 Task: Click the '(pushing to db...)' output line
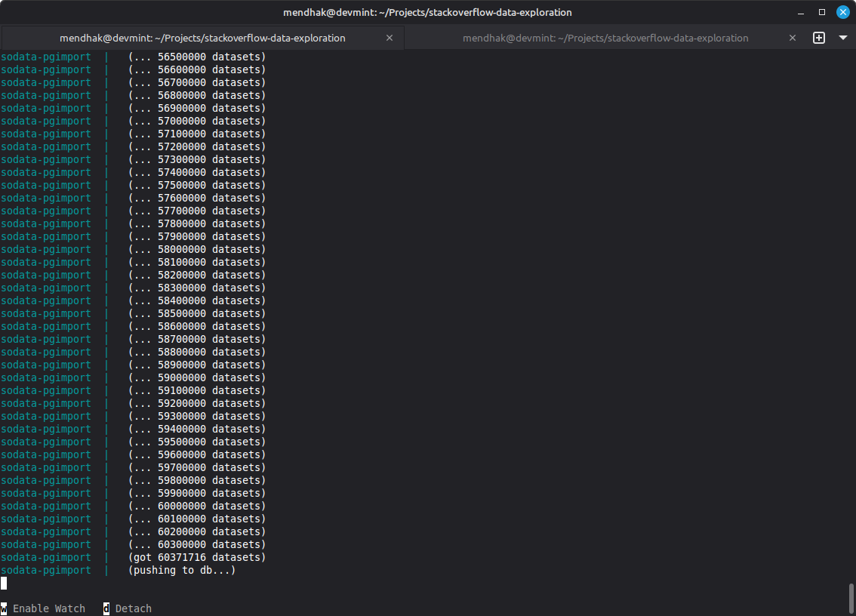pyautogui.click(x=182, y=570)
